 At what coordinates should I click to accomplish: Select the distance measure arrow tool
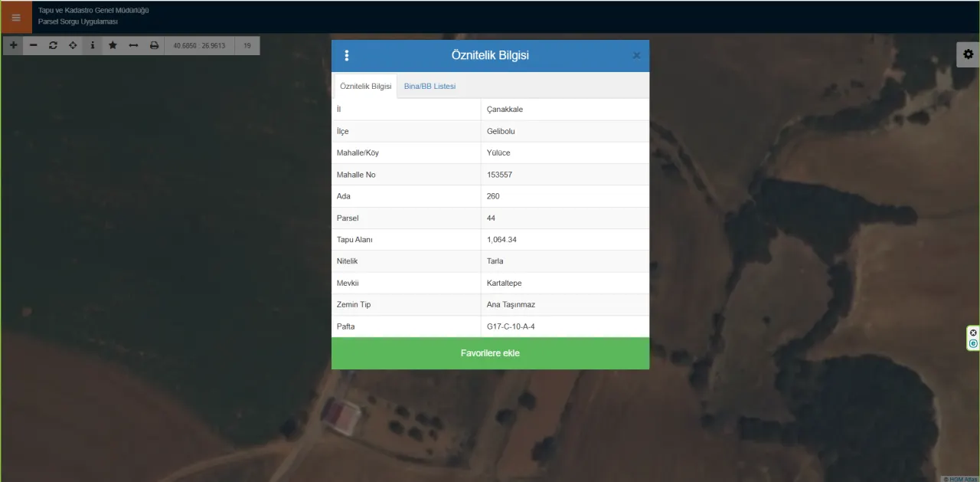pyautogui.click(x=133, y=45)
